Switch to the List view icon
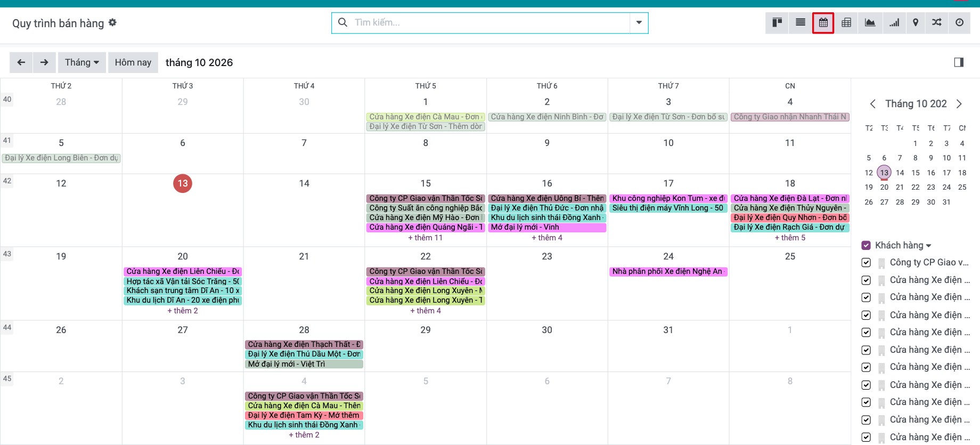The height and width of the screenshot is (445, 980). pyautogui.click(x=801, y=22)
